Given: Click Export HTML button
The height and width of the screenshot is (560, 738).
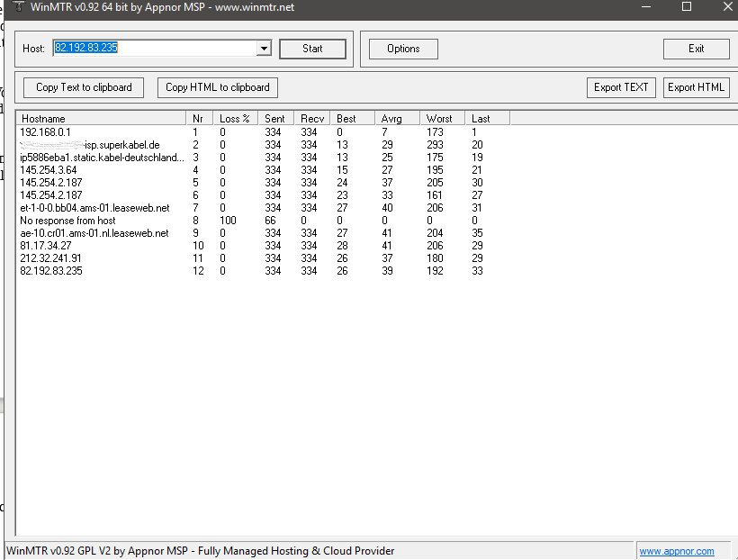Looking at the screenshot, I should click(696, 87).
